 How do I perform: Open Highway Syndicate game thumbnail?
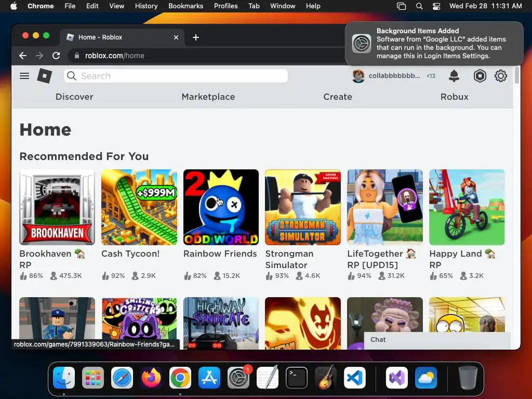pyautogui.click(x=221, y=323)
